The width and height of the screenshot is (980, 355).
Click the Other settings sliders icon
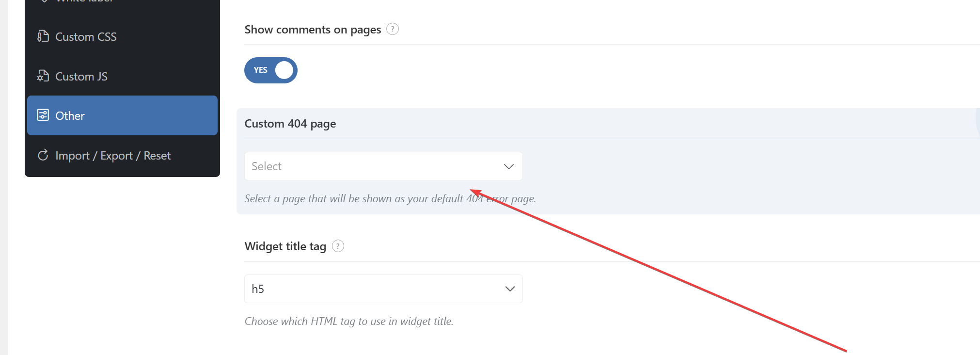click(43, 115)
